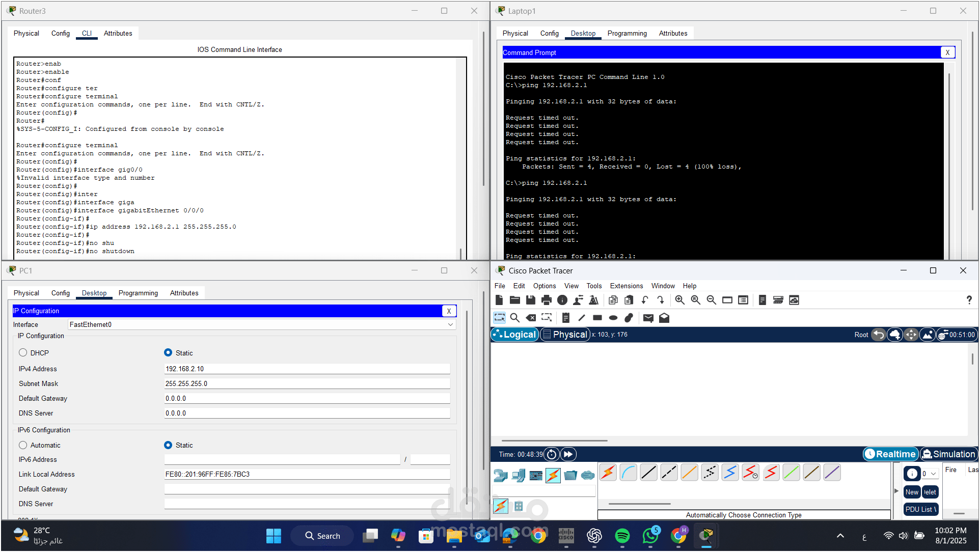Select DHCP radio in PC1 IP Configuration
This screenshot has width=980, height=552.
click(x=23, y=353)
